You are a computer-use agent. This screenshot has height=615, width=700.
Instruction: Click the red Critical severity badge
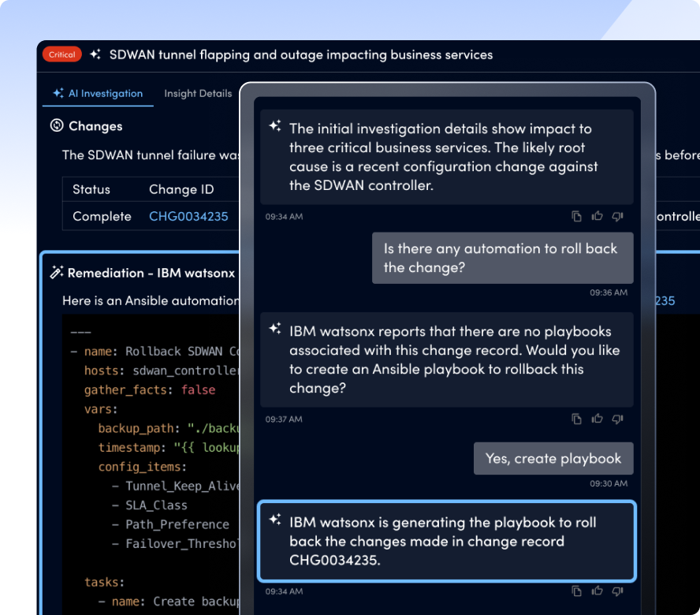[62, 54]
